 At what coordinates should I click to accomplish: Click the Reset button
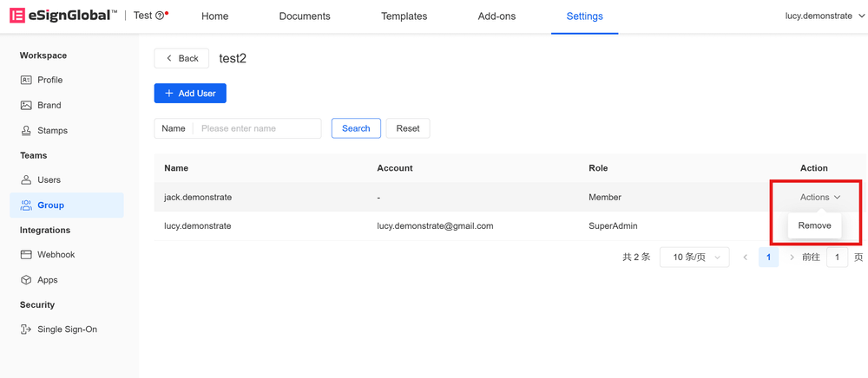[x=408, y=128]
